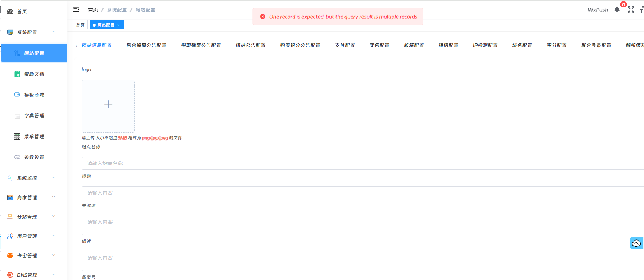The width and height of the screenshot is (644, 280).
Task: Switch to 实名配置 tab
Action: 379,45
